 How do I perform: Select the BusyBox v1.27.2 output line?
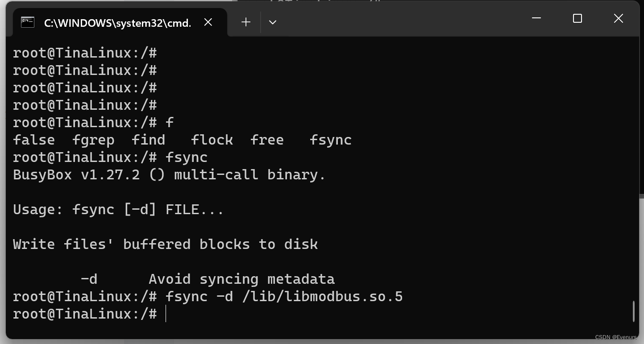pyautogui.click(x=169, y=174)
